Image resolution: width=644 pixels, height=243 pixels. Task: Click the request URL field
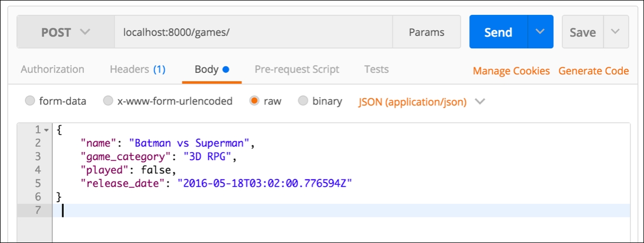tap(253, 32)
